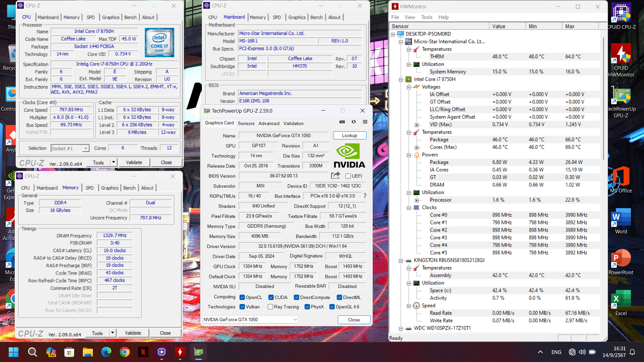Screen dimensions: 644x362
Task: Open Microsoft Store from the taskbar
Action: 69,352
